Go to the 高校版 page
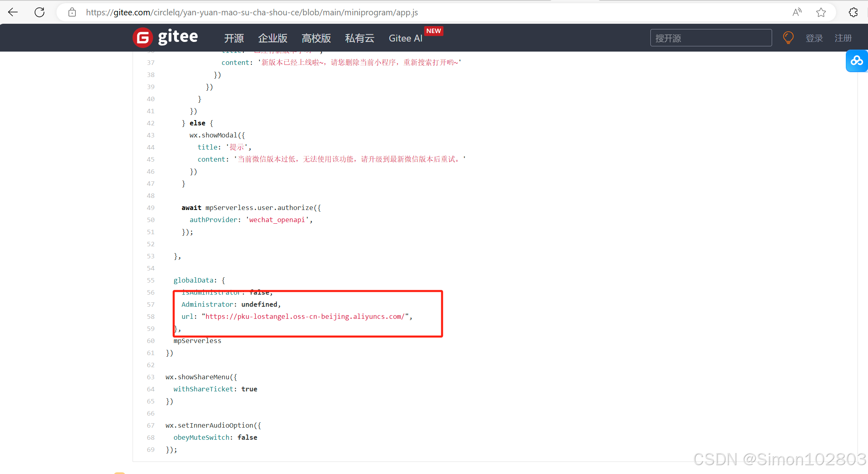868x474 pixels. click(316, 38)
